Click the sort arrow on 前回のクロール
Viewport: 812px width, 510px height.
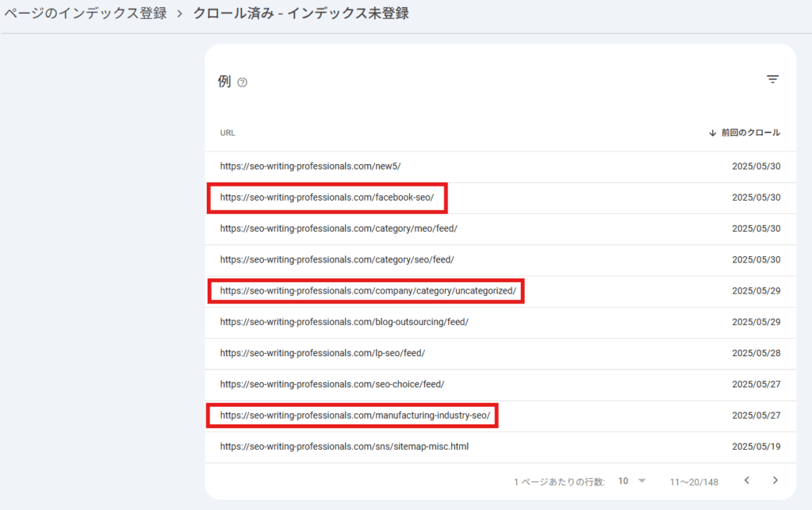(712, 132)
